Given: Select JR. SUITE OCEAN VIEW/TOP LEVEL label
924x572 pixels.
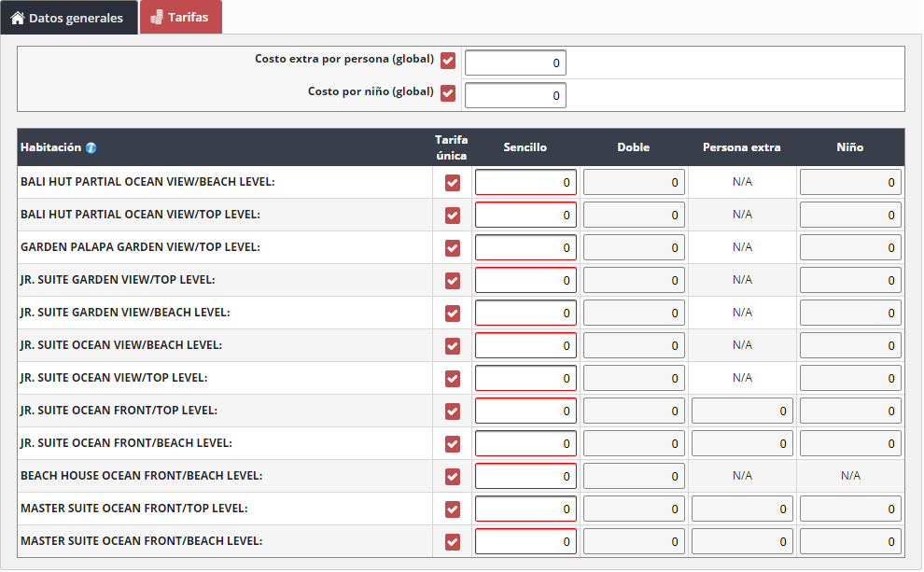Looking at the screenshot, I should click(114, 378).
